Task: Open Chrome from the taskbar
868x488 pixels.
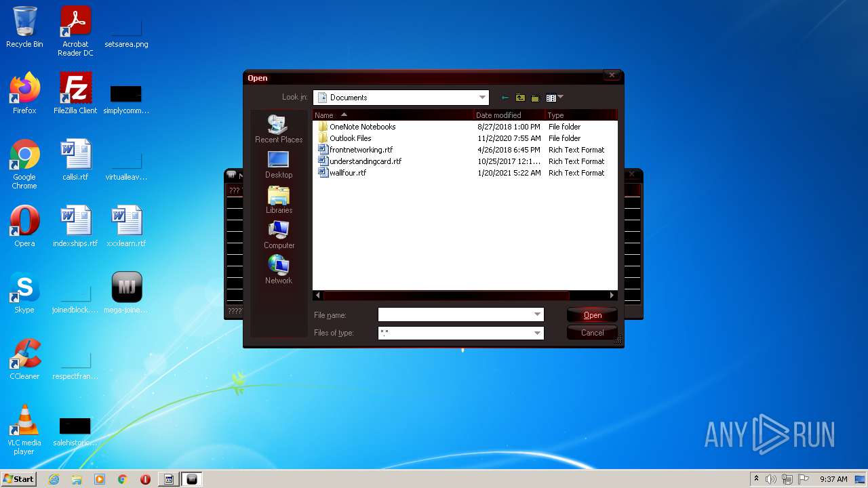Action: point(122,479)
